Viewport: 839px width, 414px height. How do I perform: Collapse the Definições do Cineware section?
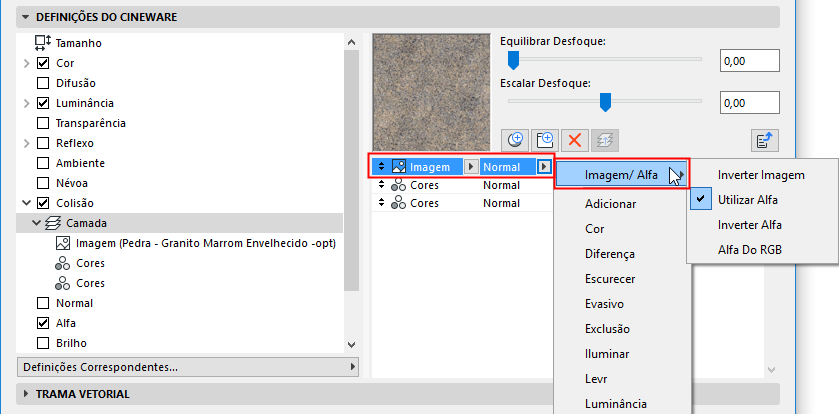[x=25, y=17]
